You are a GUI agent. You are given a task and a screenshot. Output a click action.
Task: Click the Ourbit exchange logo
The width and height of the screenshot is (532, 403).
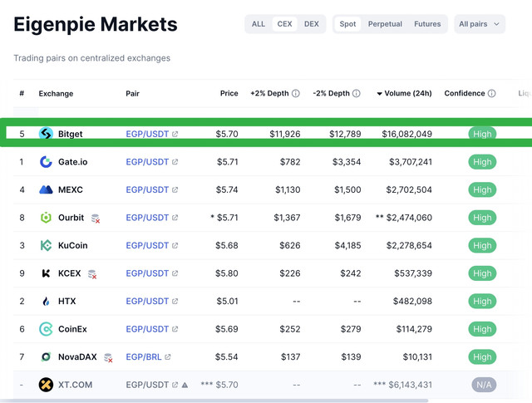(x=46, y=218)
